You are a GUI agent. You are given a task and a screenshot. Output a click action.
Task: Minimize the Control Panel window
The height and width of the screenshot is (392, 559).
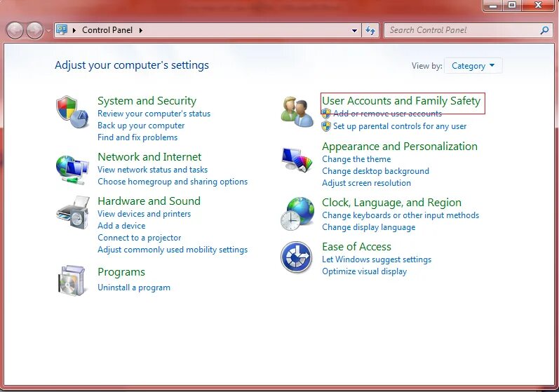pos(493,6)
